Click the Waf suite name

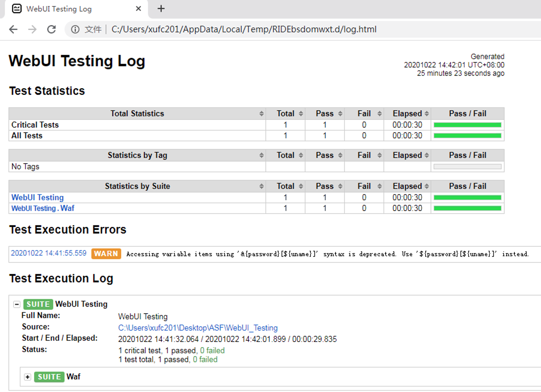point(73,377)
